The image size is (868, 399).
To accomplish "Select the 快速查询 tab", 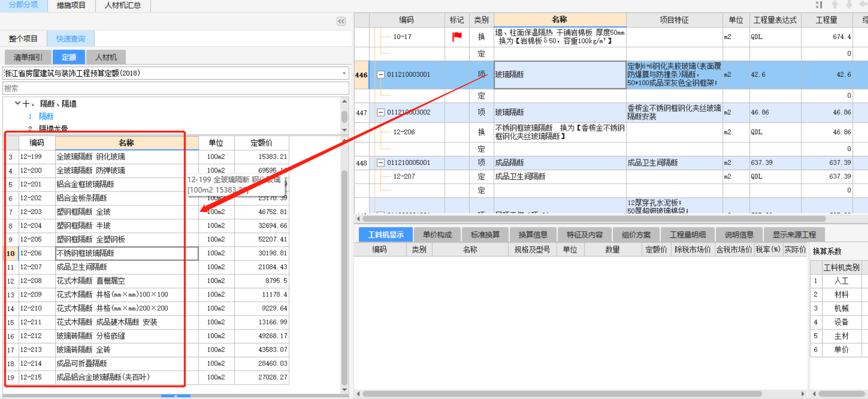I will coord(70,39).
